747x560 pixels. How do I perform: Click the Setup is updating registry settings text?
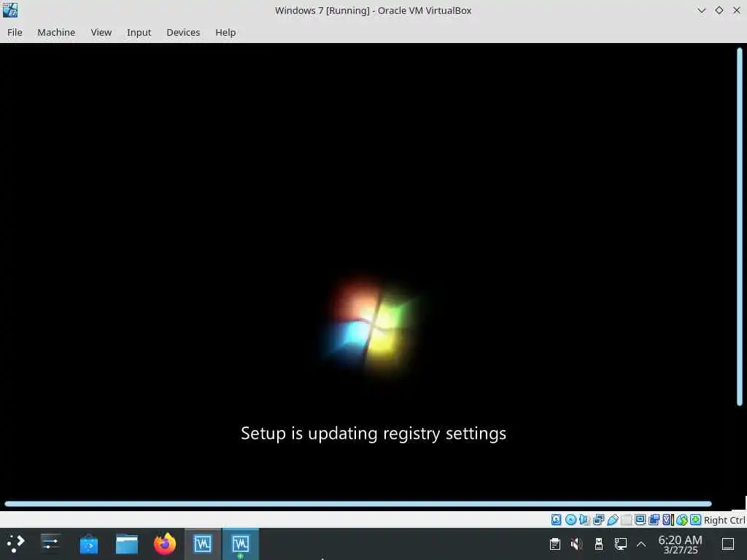click(373, 433)
